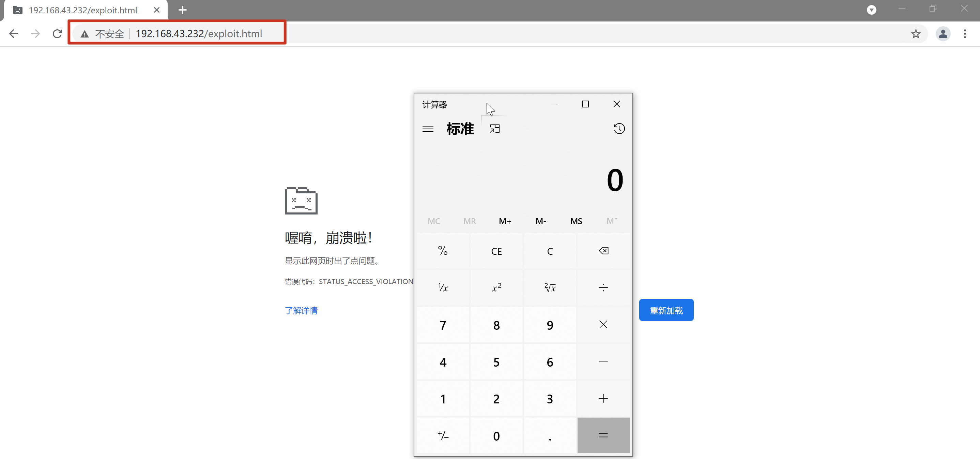Click the not-secure warning icon
980x459 pixels.
(x=85, y=34)
